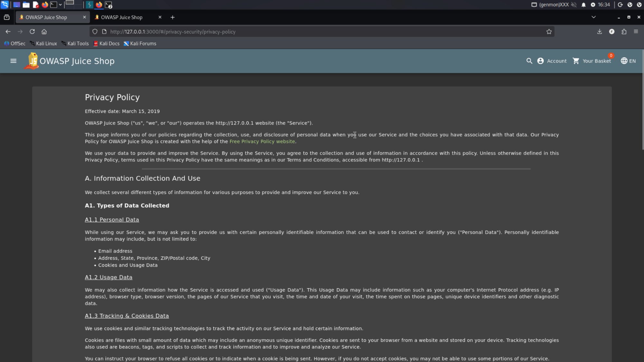This screenshot has height=362, width=644.
Task: Expand the terminal launcher dropdown arrow
Action: pyautogui.click(x=60, y=5)
